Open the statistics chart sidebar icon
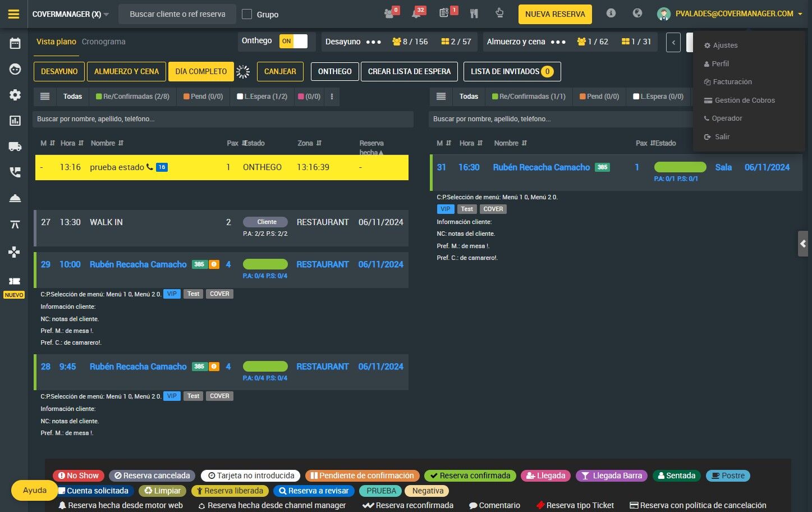This screenshot has height=512, width=812. pyautogui.click(x=15, y=121)
